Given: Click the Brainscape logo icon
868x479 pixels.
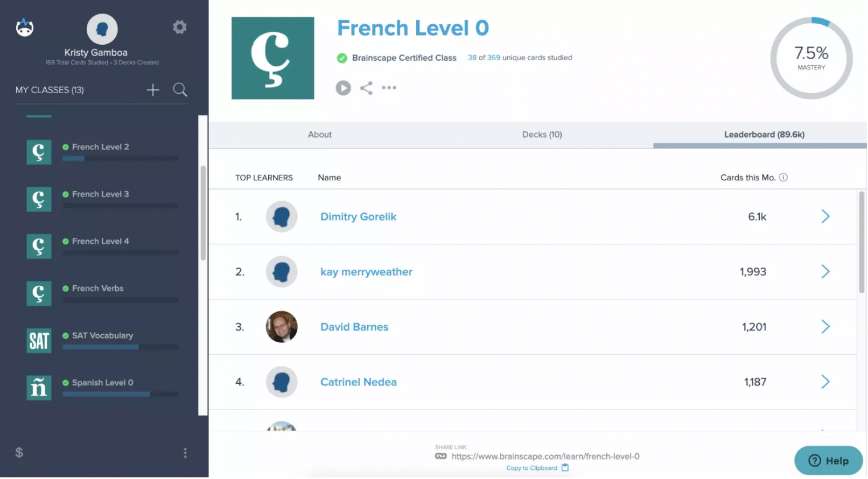Looking at the screenshot, I should click(25, 27).
